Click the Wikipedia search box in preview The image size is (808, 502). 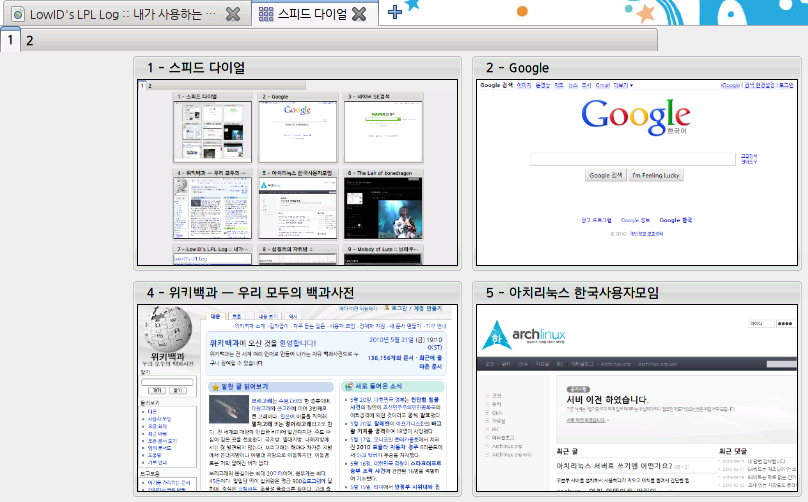(x=167, y=382)
